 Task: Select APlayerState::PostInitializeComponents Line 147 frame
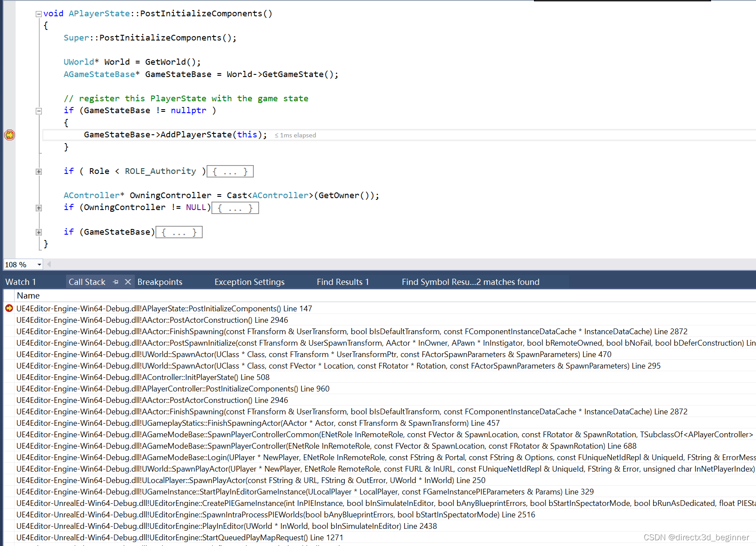pos(164,309)
